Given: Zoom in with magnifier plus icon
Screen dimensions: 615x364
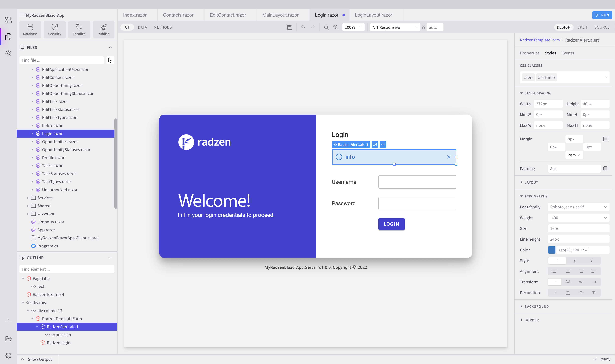Looking at the screenshot, I should pos(336,27).
